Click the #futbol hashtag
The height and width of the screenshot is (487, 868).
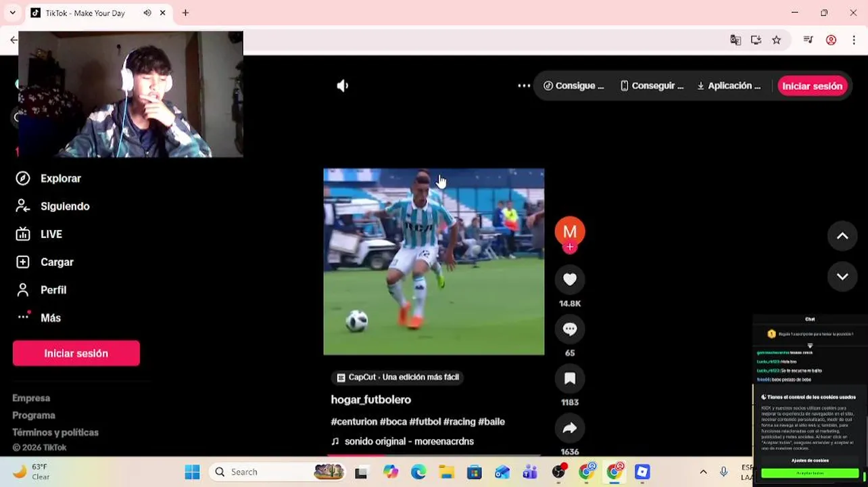pos(425,421)
